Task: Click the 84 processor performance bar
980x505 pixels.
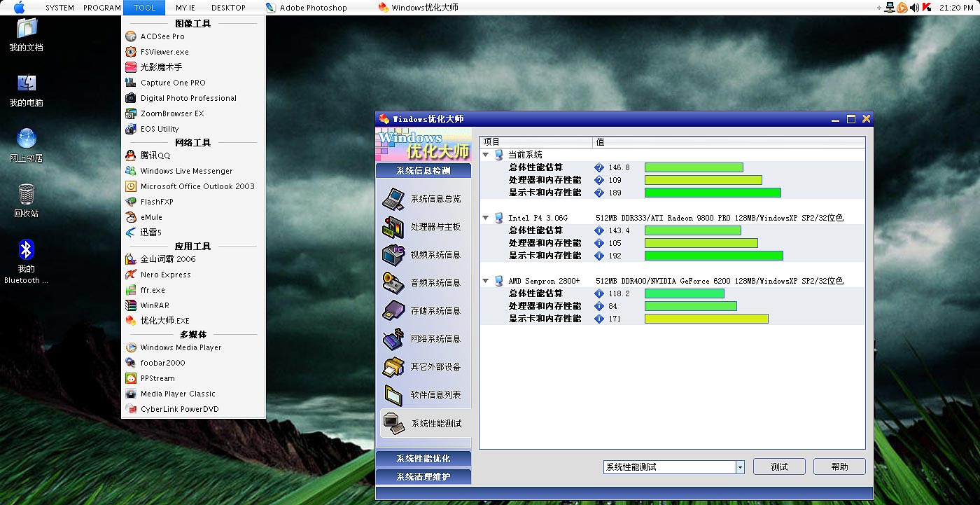Action: click(x=691, y=306)
